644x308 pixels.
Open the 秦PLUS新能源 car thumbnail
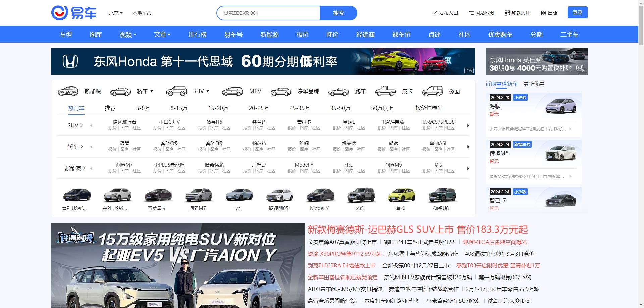77,195
